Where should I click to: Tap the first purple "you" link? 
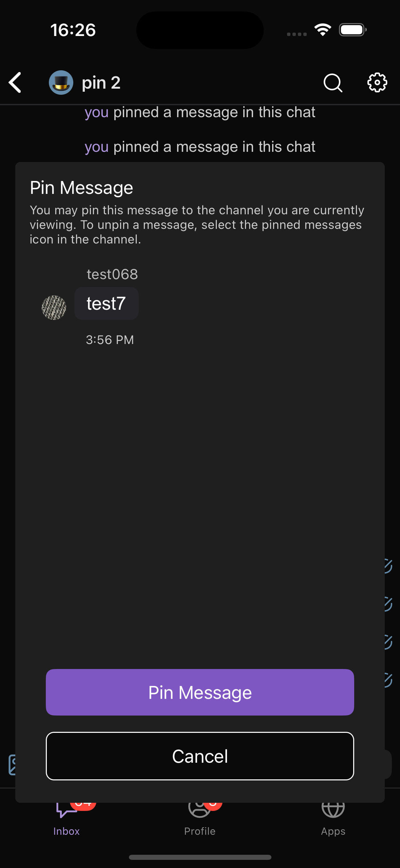tap(97, 112)
